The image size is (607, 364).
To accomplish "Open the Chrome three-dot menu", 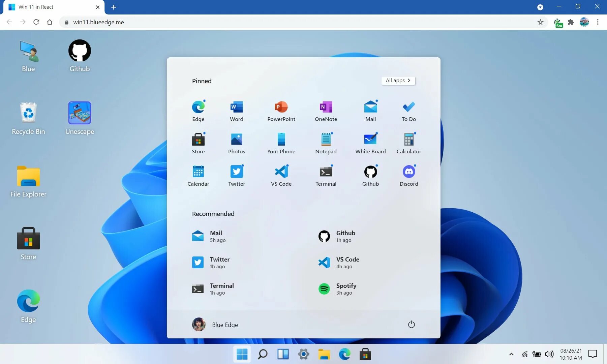I will click(598, 22).
